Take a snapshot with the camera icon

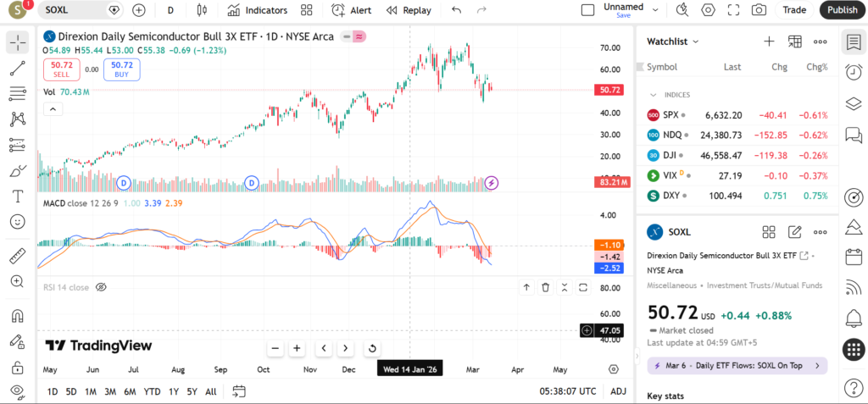[x=759, y=10]
